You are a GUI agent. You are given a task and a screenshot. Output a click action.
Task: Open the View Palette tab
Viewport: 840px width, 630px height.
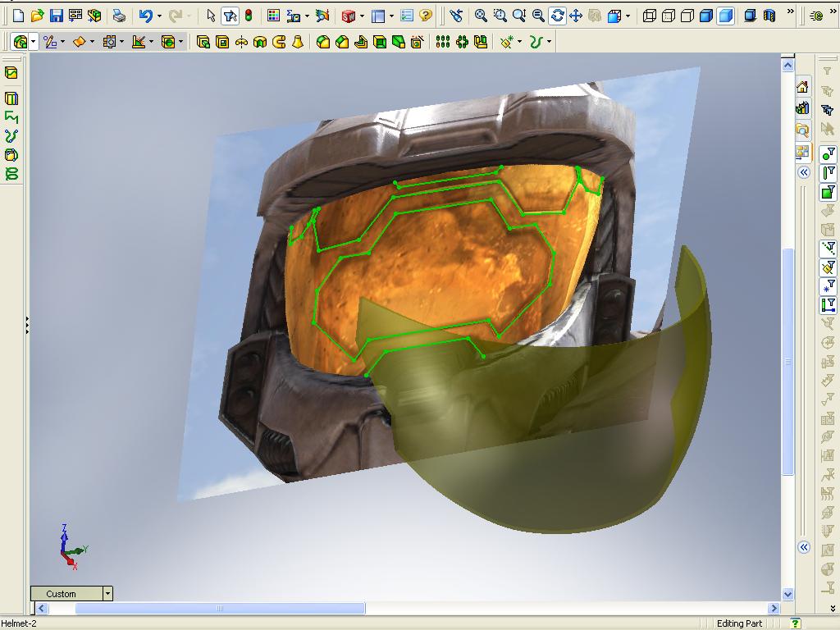[802, 152]
